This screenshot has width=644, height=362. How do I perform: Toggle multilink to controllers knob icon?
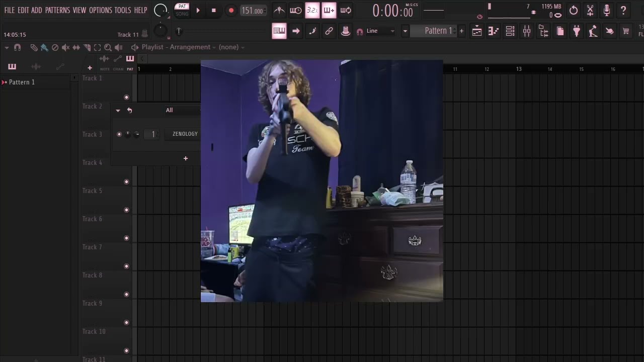(x=346, y=31)
